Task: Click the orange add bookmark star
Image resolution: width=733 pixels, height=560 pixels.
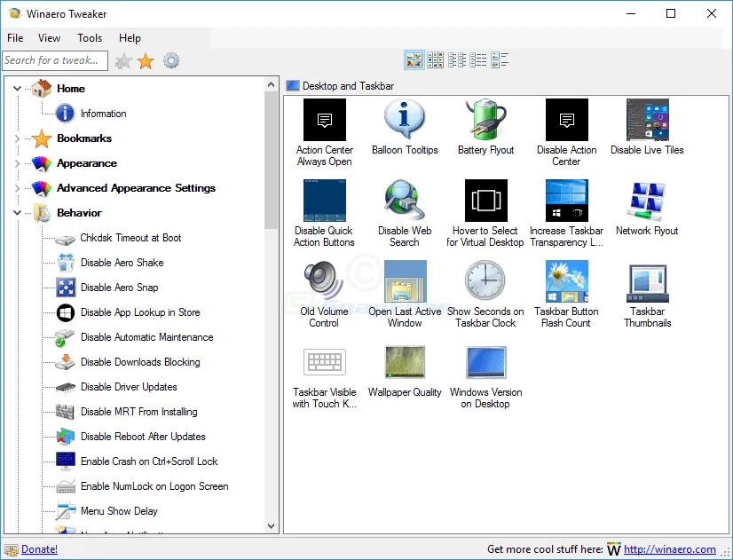Action: point(146,60)
